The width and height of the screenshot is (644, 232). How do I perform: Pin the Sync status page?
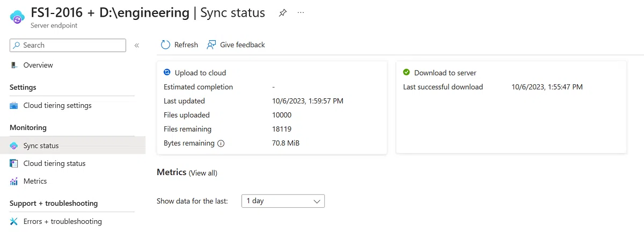[x=283, y=13]
